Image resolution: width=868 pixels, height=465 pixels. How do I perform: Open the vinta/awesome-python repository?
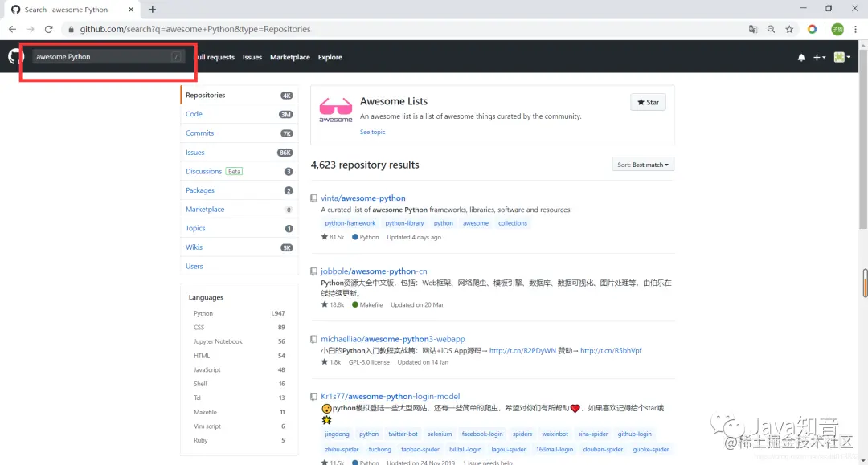tap(363, 198)
